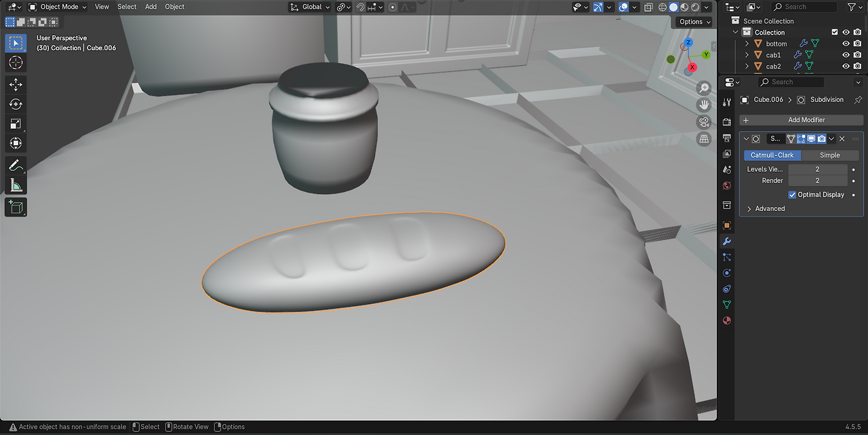Collapse the Collection in outliner
868x435 pixels.
coord(736,32)
